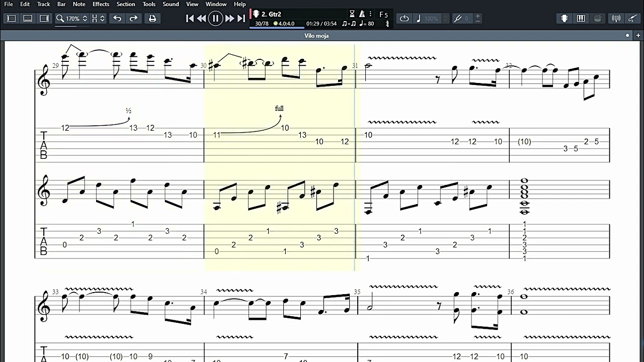The height and width of the screenshot is (362, 644).
Task: Toggle the right inspector panel
Action: [x=45, y=19]
